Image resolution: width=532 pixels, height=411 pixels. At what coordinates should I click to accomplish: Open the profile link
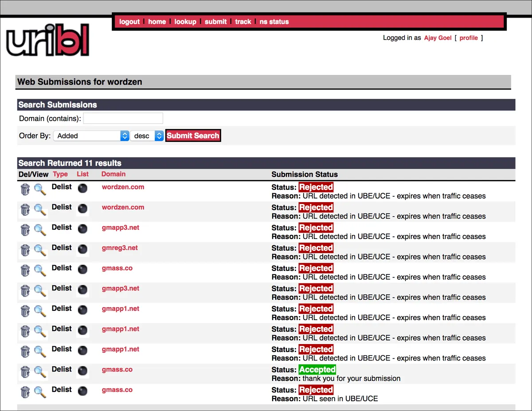tap(469, 38)
